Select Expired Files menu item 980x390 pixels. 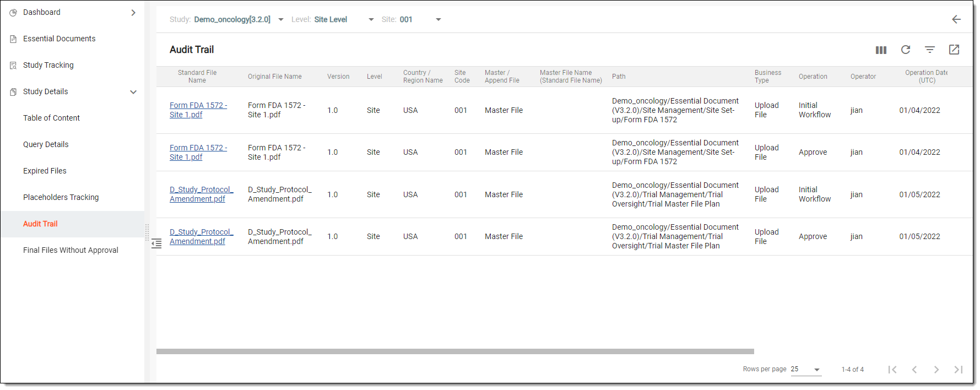(45, 171)
